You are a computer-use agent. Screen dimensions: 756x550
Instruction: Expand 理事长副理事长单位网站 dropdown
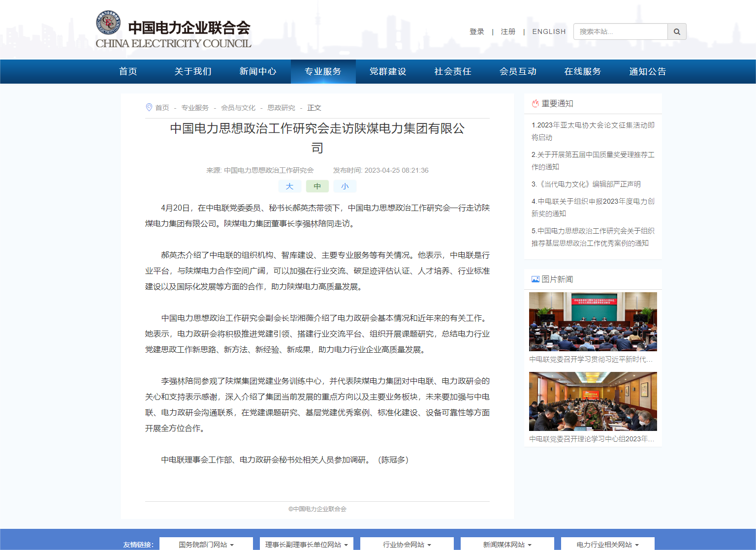[x=307, y=544]
